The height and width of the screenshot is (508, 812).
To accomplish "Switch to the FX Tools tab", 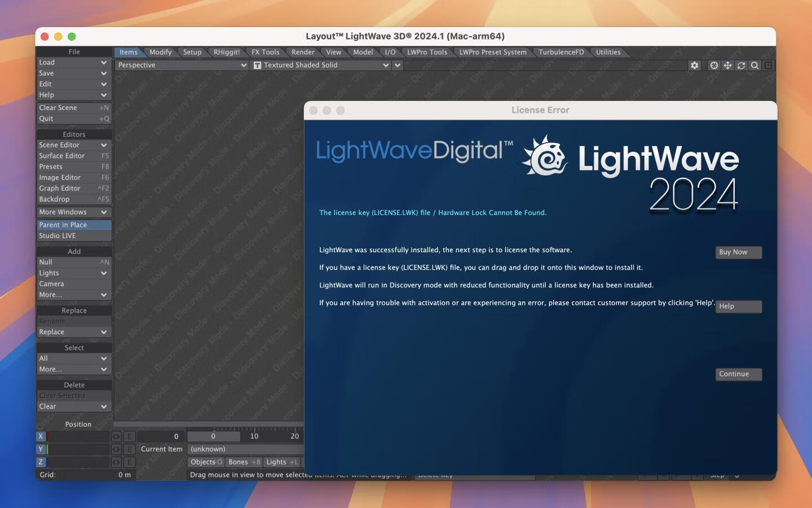I will click(266, 52).
